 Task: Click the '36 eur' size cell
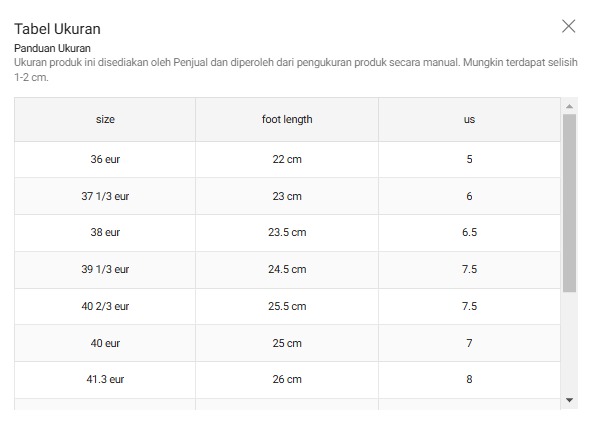point(105,159)
